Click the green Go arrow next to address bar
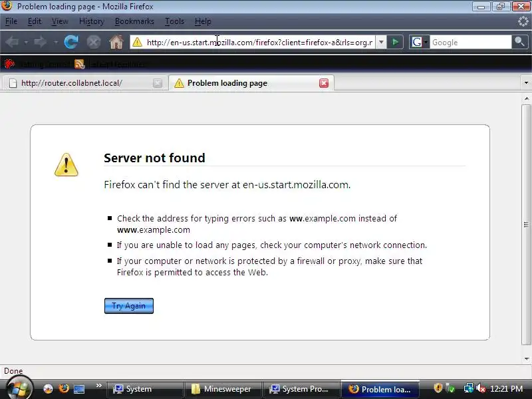This screenshot has height=399, width=532. [x=395, y=42]
